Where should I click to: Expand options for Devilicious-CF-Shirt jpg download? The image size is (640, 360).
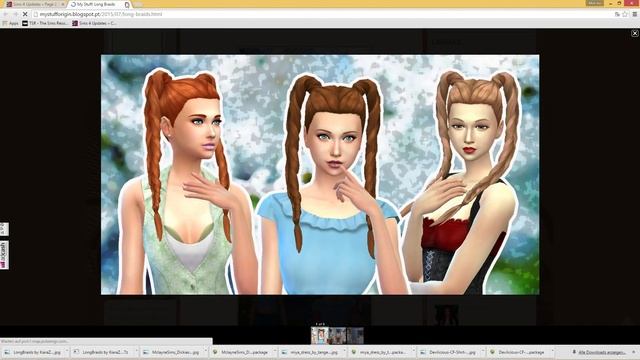point(483,352)
